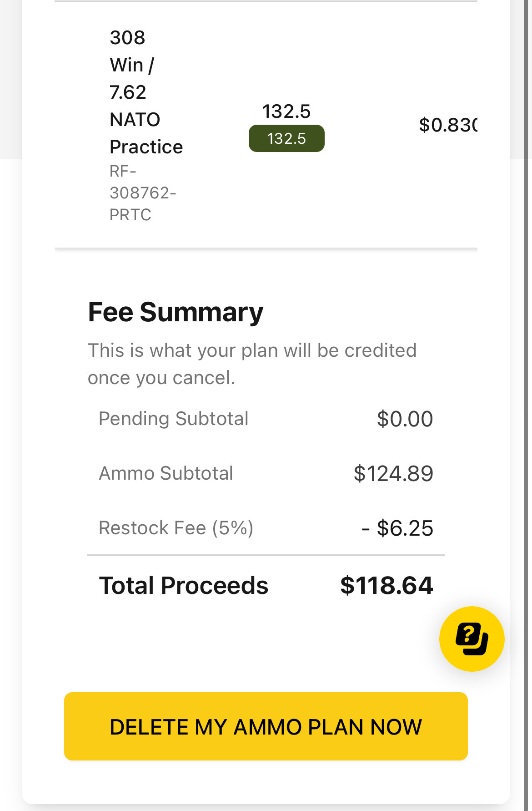Click the Fee Summary heading
Image resolution: width=532 pixels, height=811 pixels.
176,312
